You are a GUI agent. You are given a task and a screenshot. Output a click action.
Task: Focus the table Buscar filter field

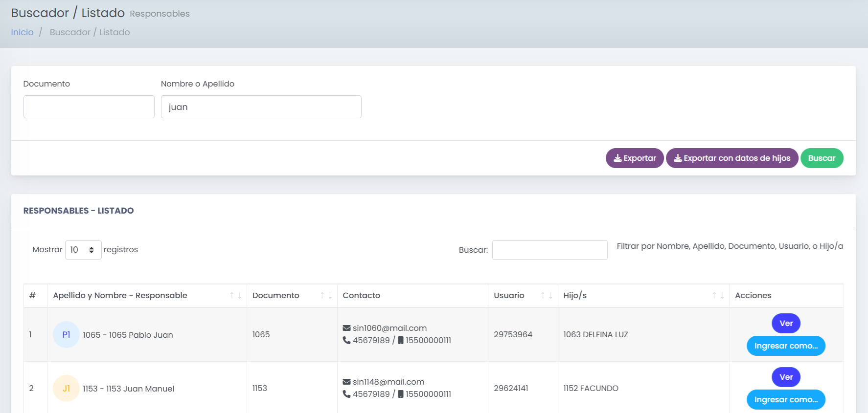pyautogui.click(x=550, y=250)
